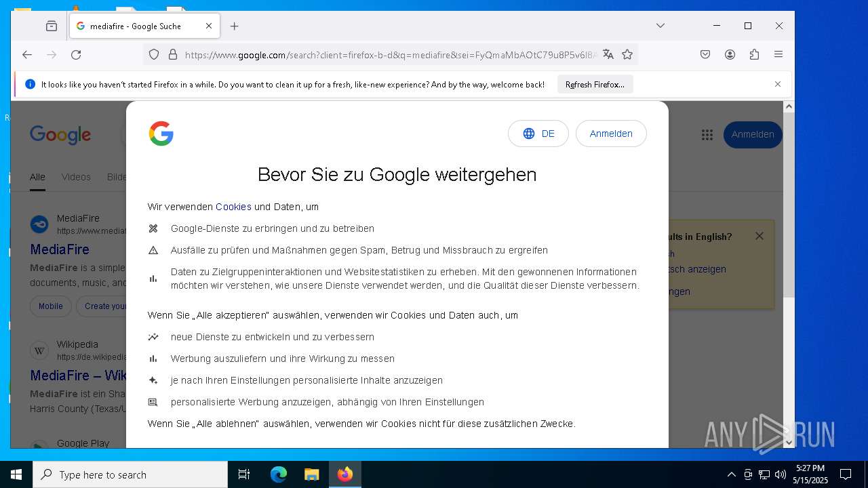This screenshot has width=868, height=488.
Task: Reload the current page
Action: (x=76, y=54)
